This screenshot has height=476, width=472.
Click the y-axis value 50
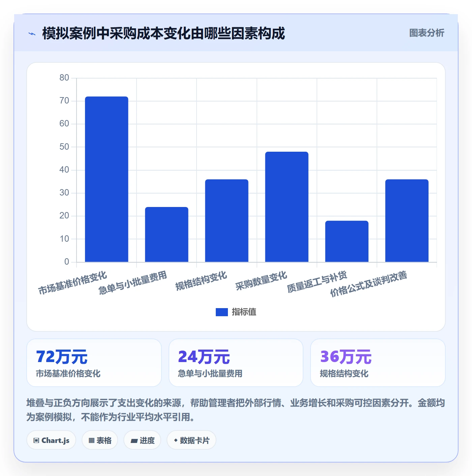(64, 147)
